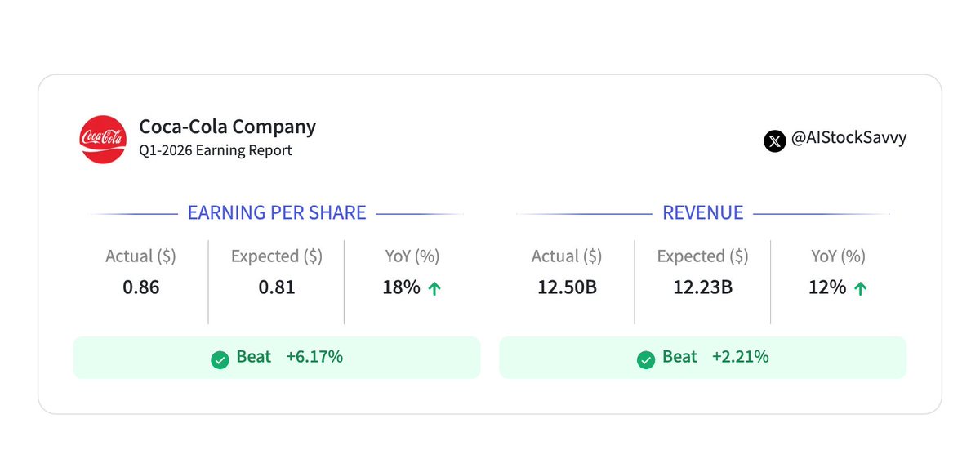Click the revenue expected value 12.23B
Screen dimensions: 980x450
click(x=702, y=287)
